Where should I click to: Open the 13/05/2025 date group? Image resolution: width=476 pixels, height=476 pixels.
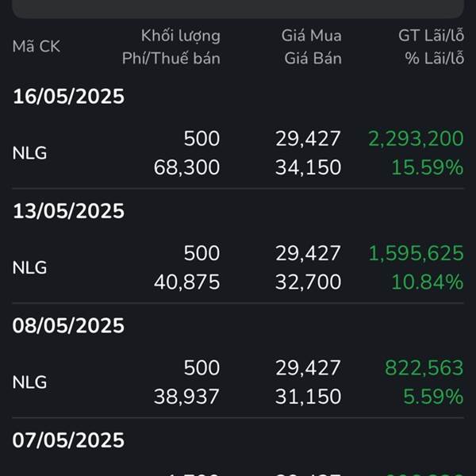pyautogui.click(x=68, y=211)
